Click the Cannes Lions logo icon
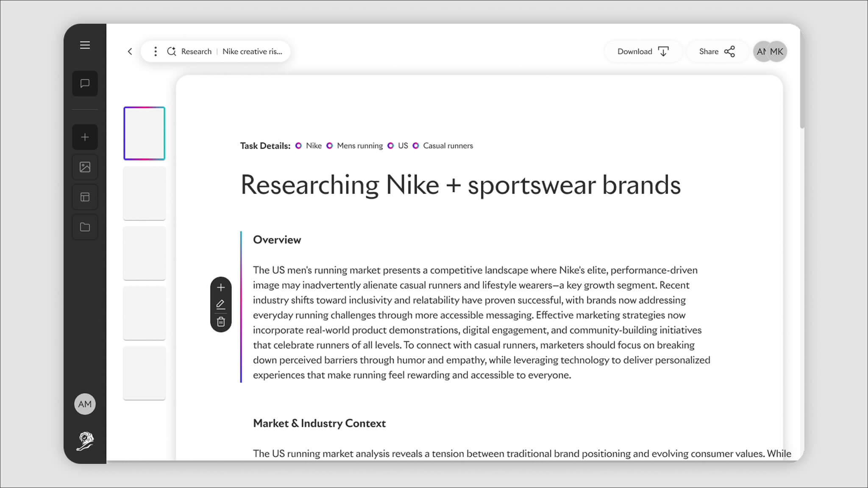The height and width of the screenshot is (488, 868). tap(85, 441)
